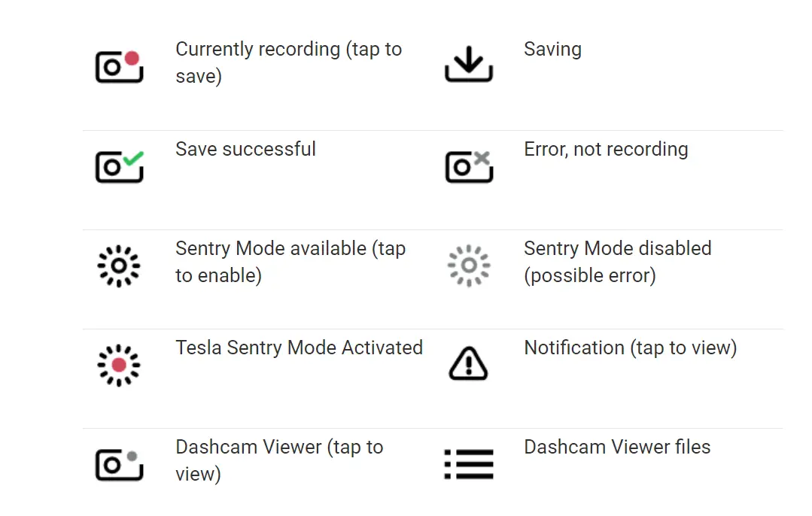Click the currently recording dashcam icon
The height and width of the screenshot is (516, 812).
click(x=119, y=66)
